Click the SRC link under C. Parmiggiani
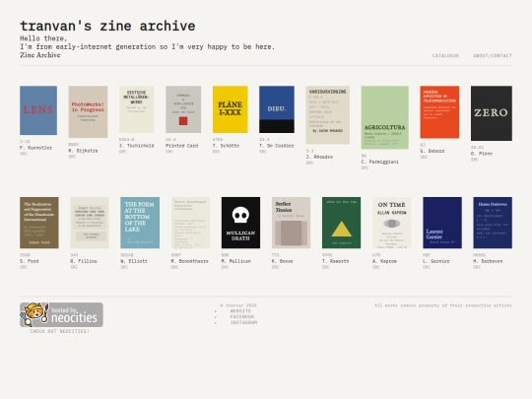 [x=365, y=167]
